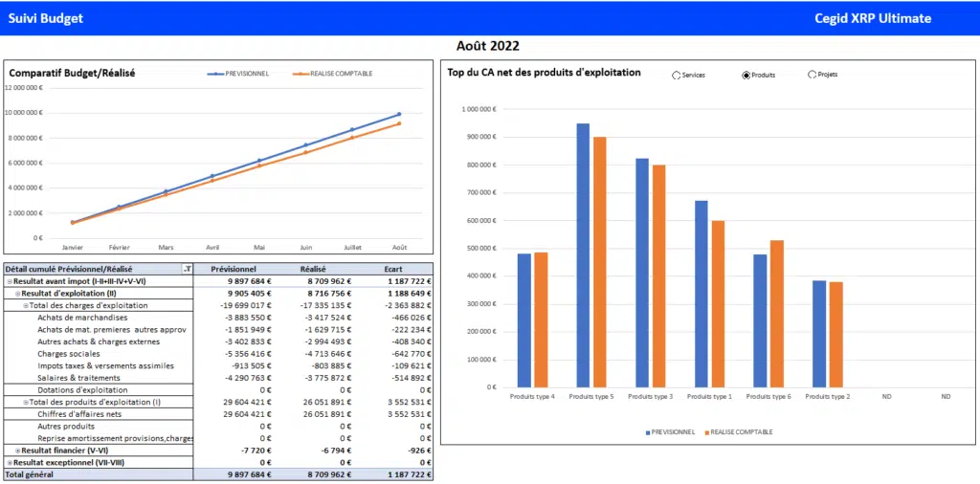Click the Suivi Budget header title
980x484 pixels.
pyautogui.click(x=46, y=18)
